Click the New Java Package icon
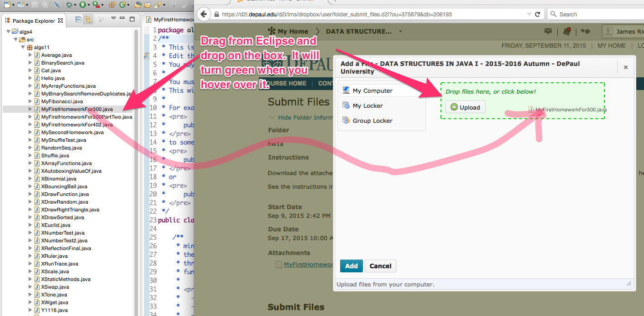Viewport: 644px width, 316px height. click(112, 5)
